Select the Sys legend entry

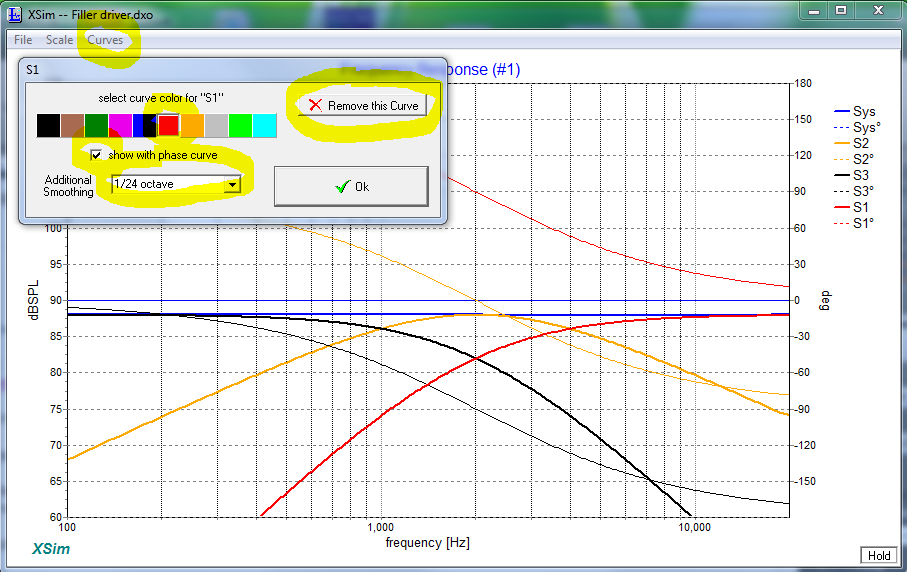(x=854, y=111)
